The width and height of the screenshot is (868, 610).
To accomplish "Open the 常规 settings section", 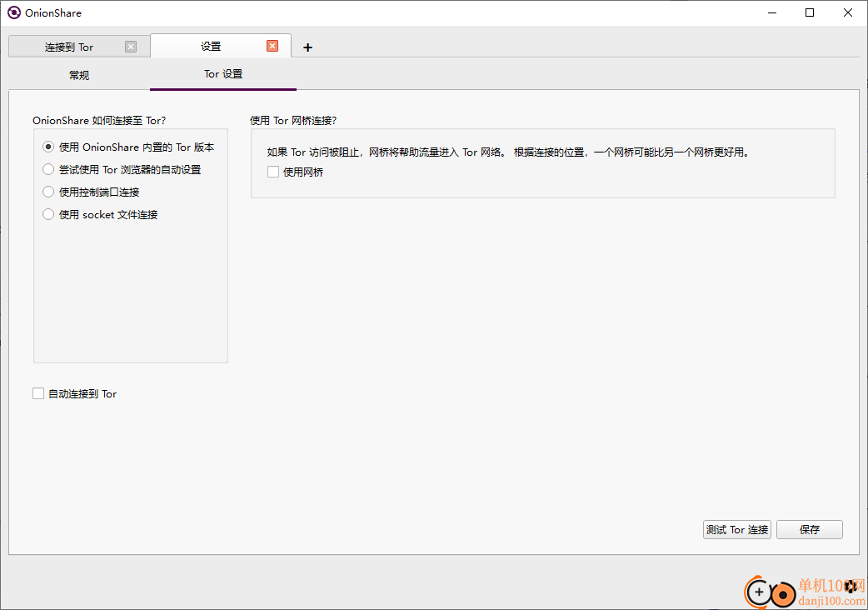I will pos(79,75).
